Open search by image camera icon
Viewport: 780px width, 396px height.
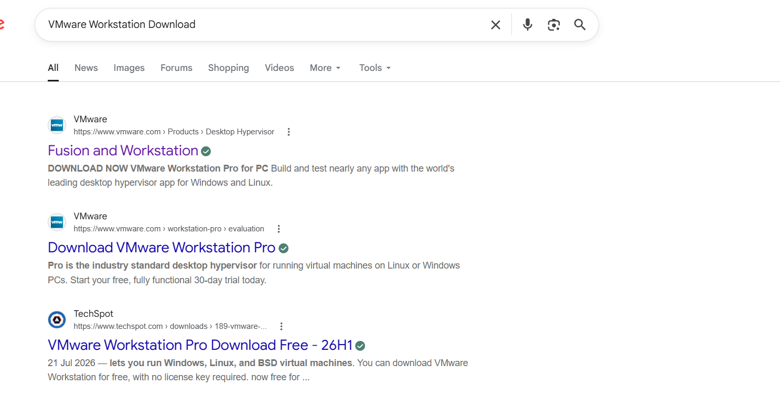(x=554, y=25)
